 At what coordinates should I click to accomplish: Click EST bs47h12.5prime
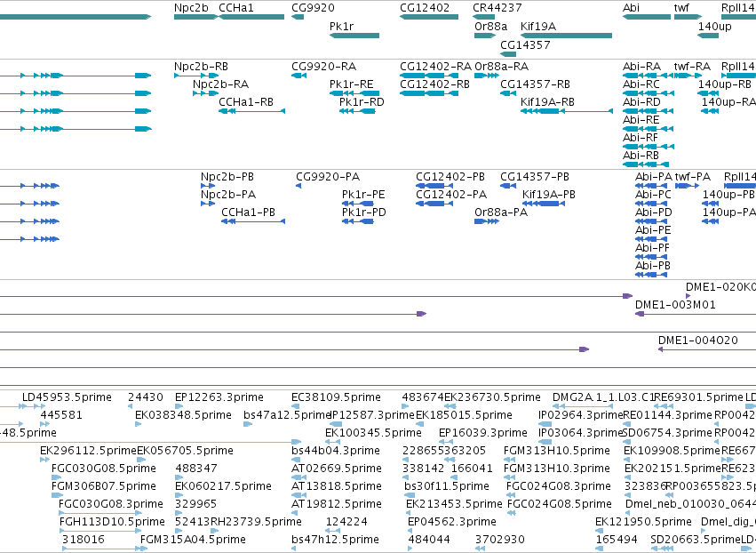[x=336, y=540]
